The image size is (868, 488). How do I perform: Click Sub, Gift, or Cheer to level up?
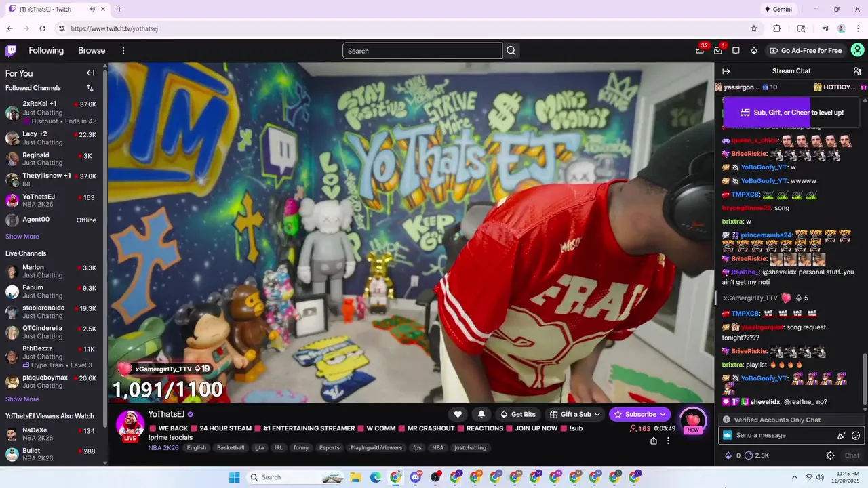tap(792, 113)
